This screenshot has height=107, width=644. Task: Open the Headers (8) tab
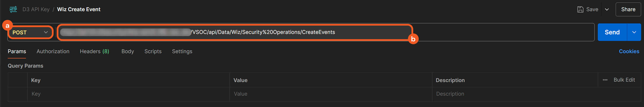[94, 51]
